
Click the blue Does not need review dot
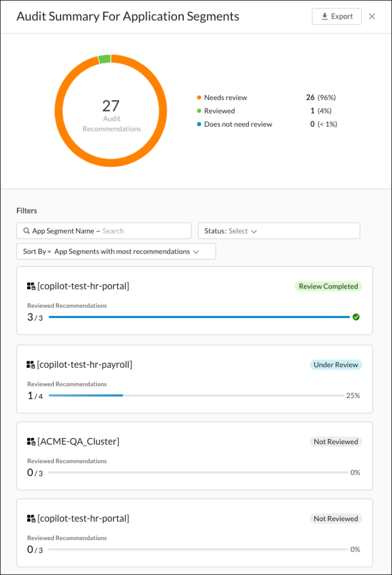tap(199, 124)
